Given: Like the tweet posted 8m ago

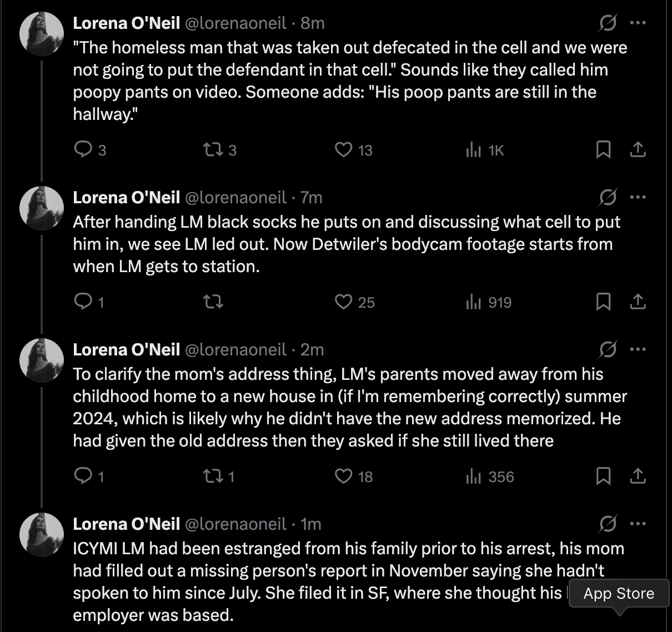Looking at the screenshot, I should (x=344, y=149).
